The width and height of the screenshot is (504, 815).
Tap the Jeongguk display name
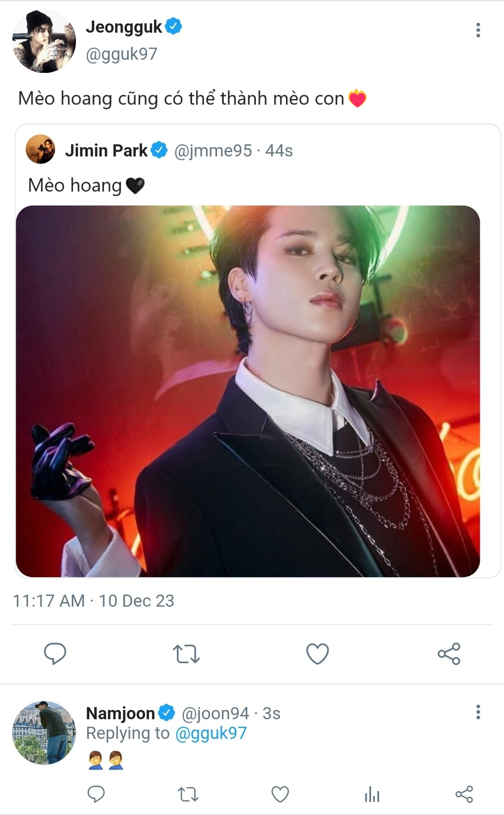(124, 27)
